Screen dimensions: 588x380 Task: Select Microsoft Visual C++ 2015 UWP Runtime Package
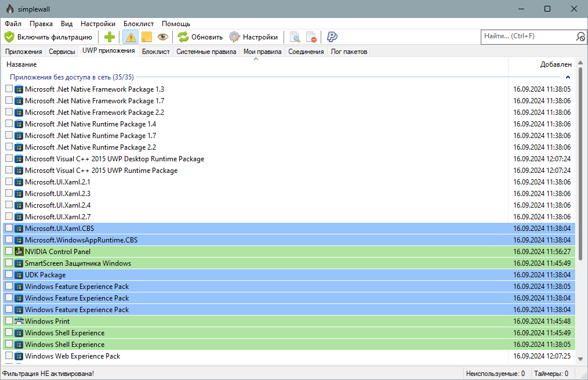point(289,171)
